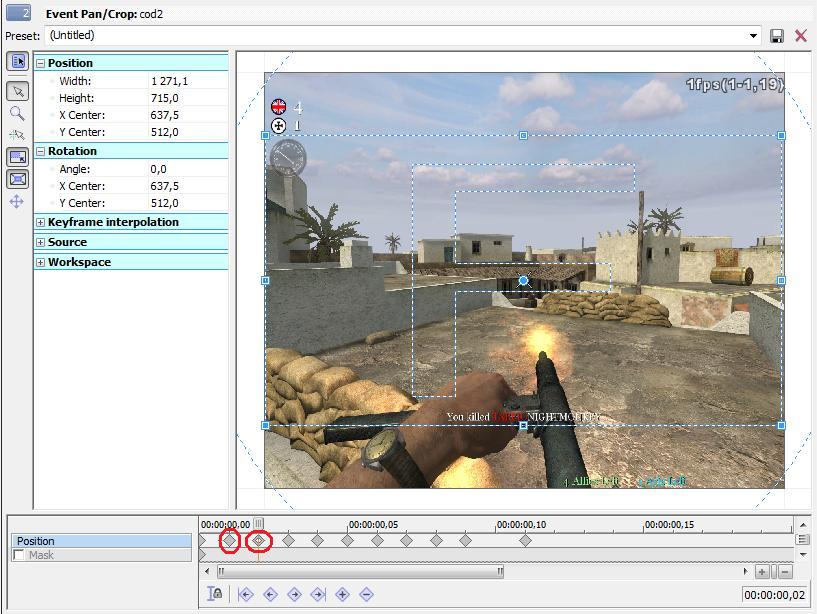Screen dimensions: 817x614
Task: Click the crop box top-right corner handle
Action: coord(782,136)
